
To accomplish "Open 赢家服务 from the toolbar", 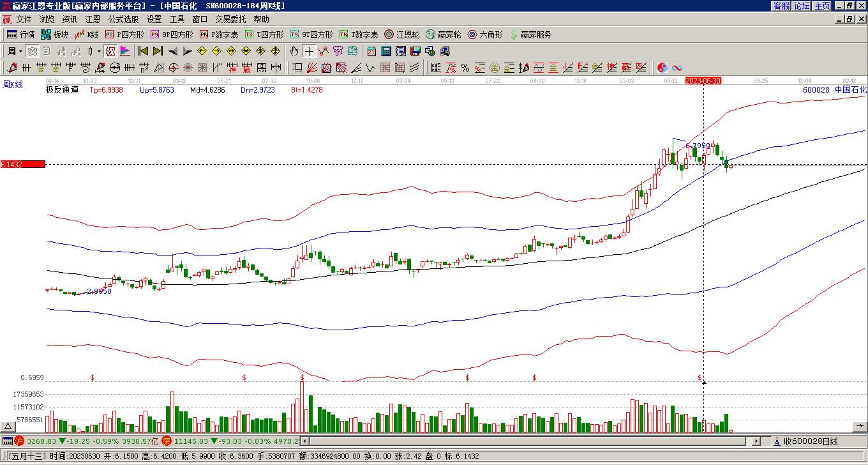I will click(x=530, y=34).
